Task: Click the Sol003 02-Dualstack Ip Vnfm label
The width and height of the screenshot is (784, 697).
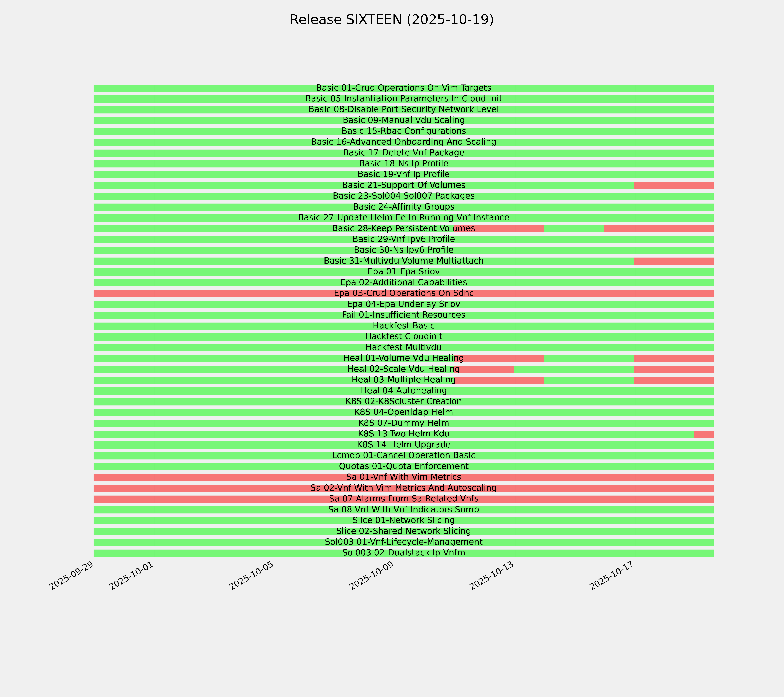Action: [403, 553]
